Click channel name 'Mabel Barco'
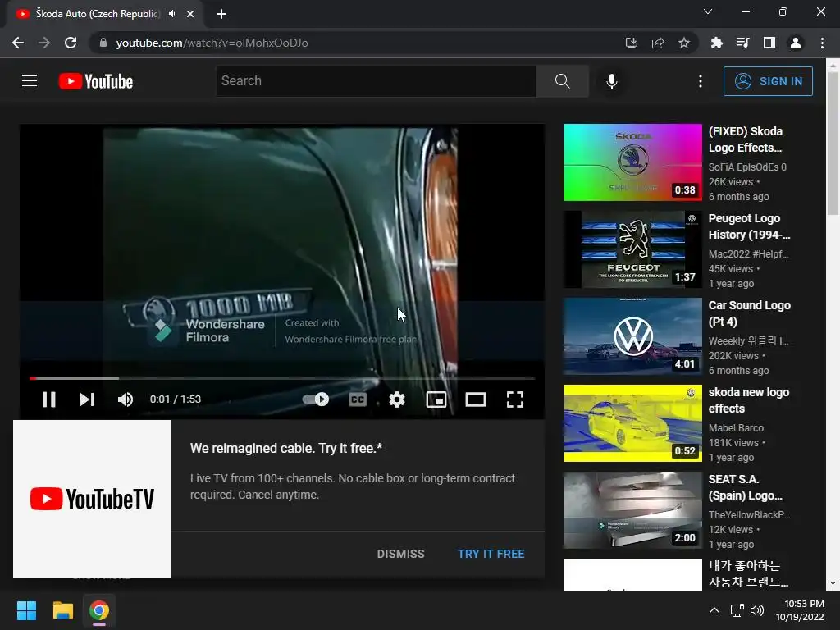 click(736, 428)
